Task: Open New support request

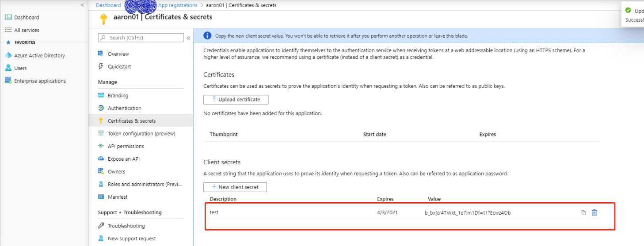Action: point(132,238)
